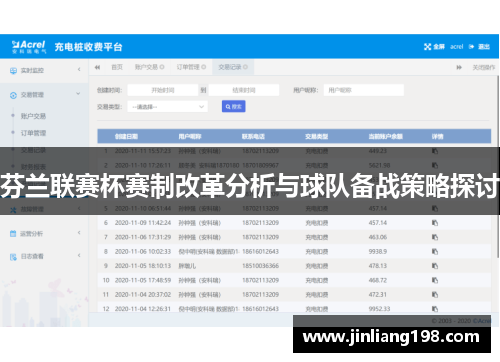
Task: Open details icon for row 9
Action: (435, 266)
